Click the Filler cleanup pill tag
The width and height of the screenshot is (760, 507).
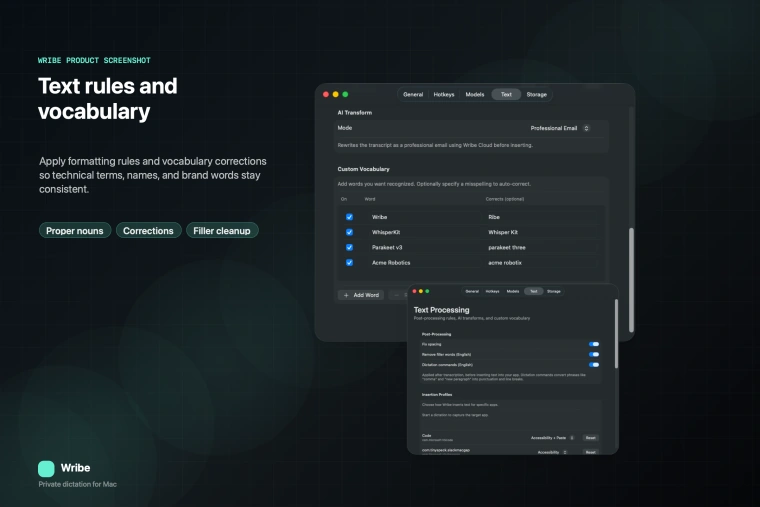click(x=222, y=230)
